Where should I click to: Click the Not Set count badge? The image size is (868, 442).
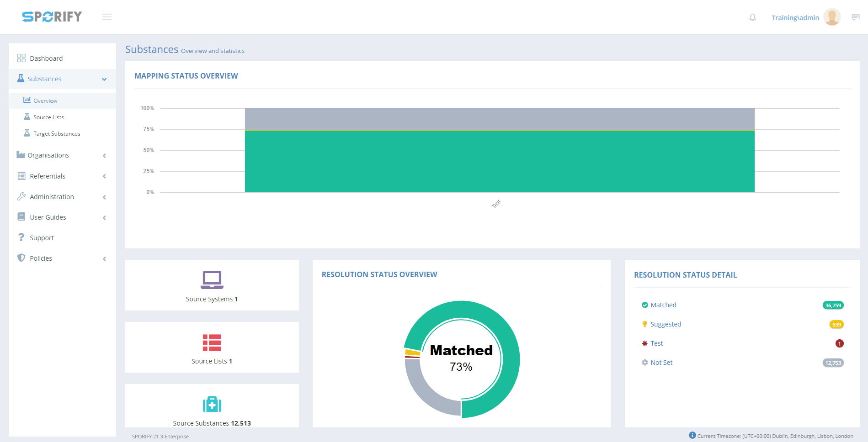[x=833, y=363]
